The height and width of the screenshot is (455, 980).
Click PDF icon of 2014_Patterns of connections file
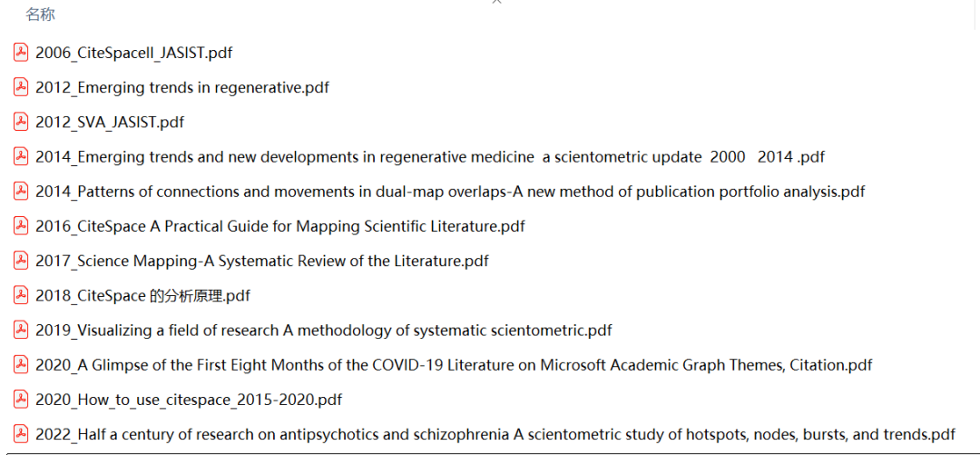(21, 191)
